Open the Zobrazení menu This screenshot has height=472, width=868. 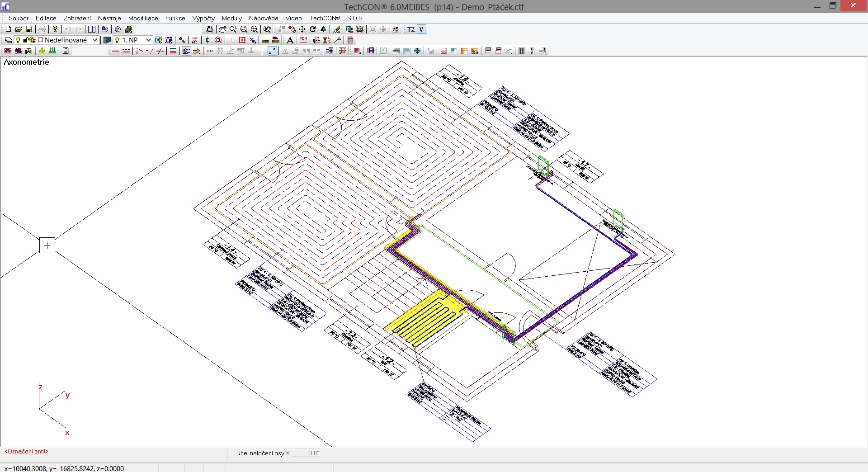tap(77, 18)
